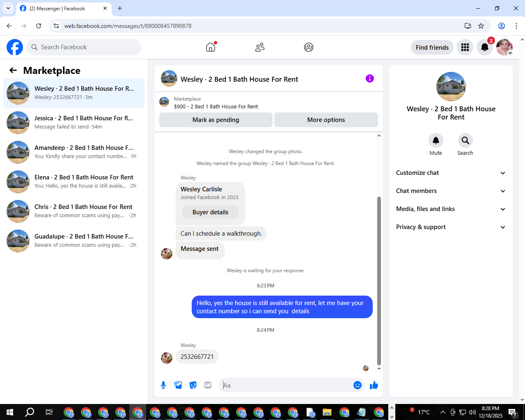Open the Chrome profile icon
This screenshot has height=420, width=525.
click(502, 26)
